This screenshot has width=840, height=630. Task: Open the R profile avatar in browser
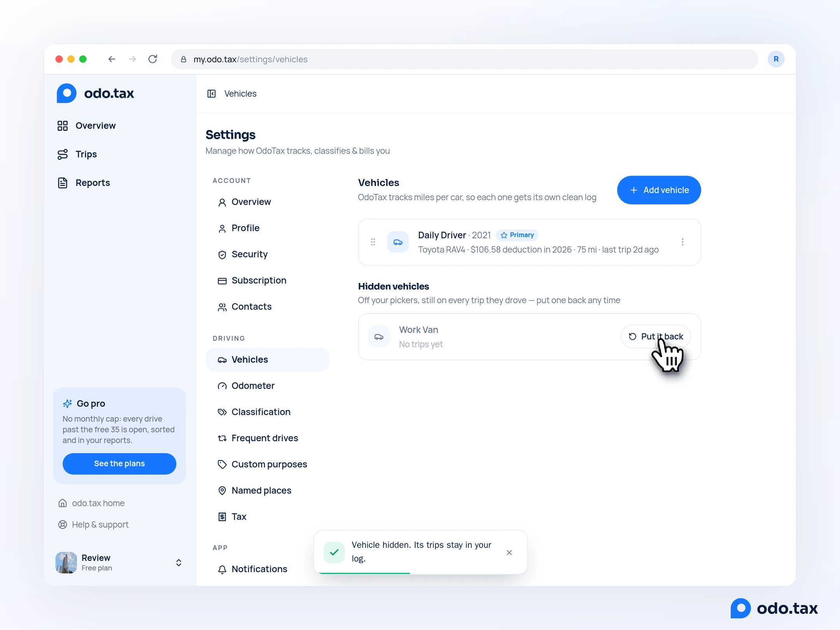pyautogui.click(x=776, y=59)
